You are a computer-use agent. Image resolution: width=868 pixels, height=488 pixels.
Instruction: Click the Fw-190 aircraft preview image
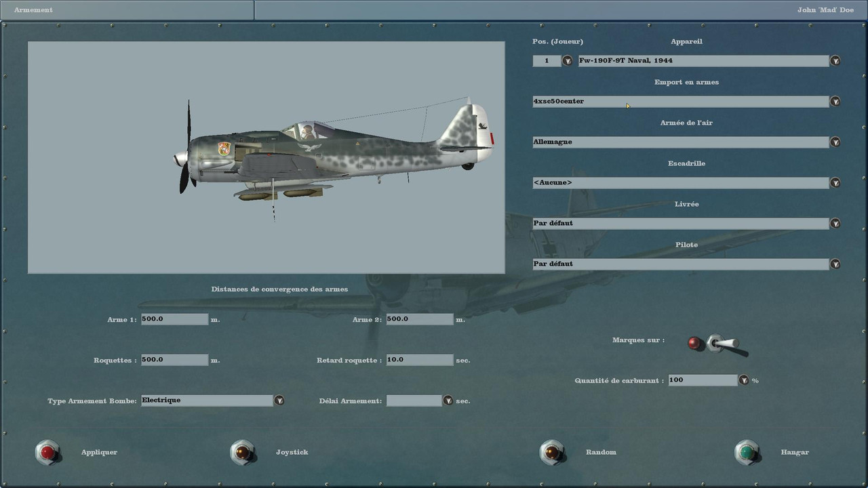[x=266, y=157]
